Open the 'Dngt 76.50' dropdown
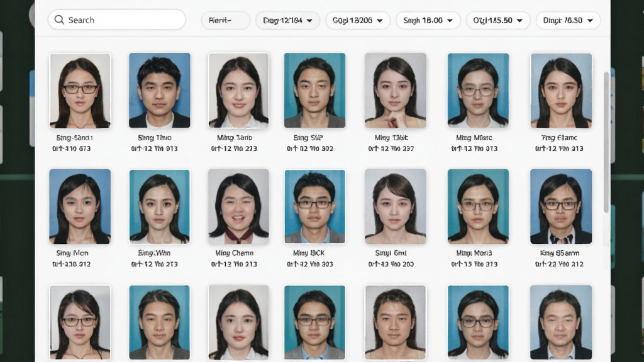The height and width of the screenshot is (362, 644). [x=568, y=20]
